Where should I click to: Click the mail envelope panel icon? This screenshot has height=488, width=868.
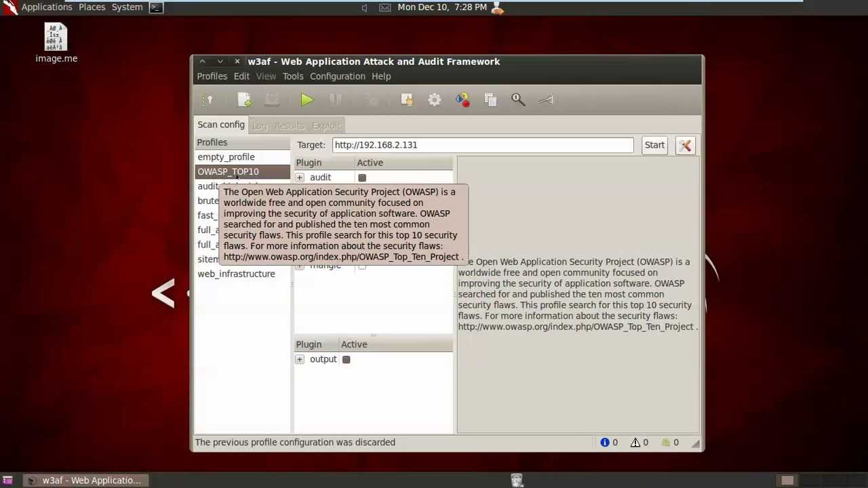(384, 7)
